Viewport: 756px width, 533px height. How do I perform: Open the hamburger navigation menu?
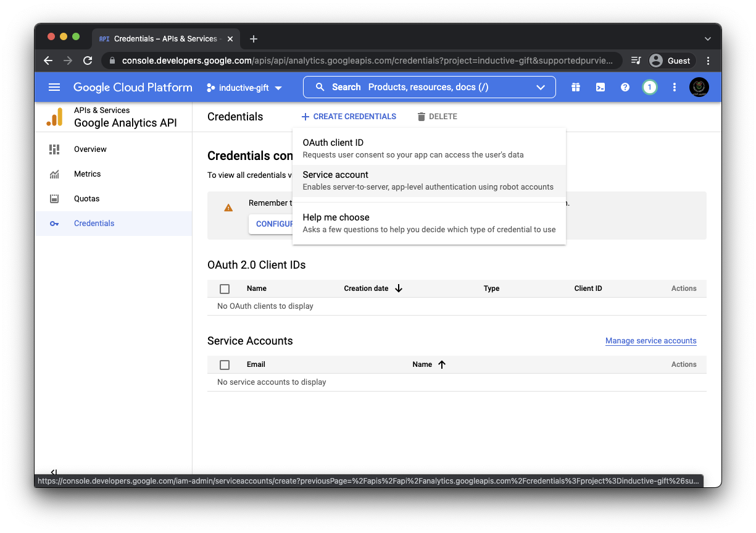pos(54,87)
